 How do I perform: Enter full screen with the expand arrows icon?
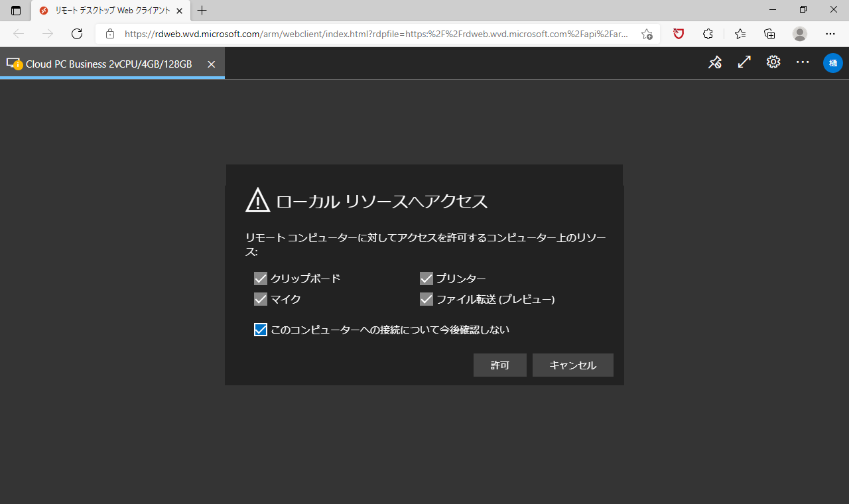tap(744, 62)
